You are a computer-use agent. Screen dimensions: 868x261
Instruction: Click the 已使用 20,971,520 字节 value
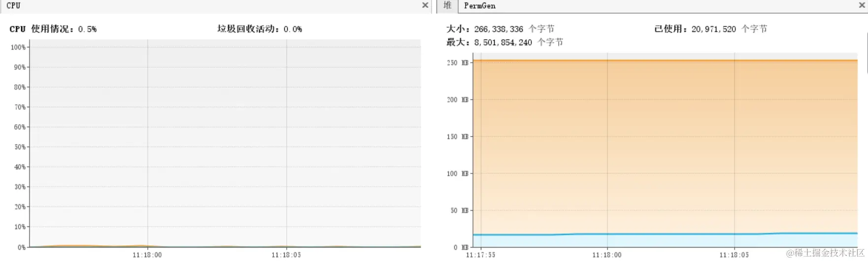(x=710, y=29)
